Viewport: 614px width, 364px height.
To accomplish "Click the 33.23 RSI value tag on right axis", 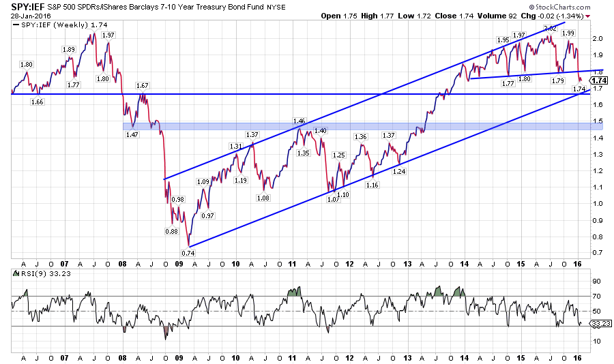I will pyautogui.click(x=601, y=323).
